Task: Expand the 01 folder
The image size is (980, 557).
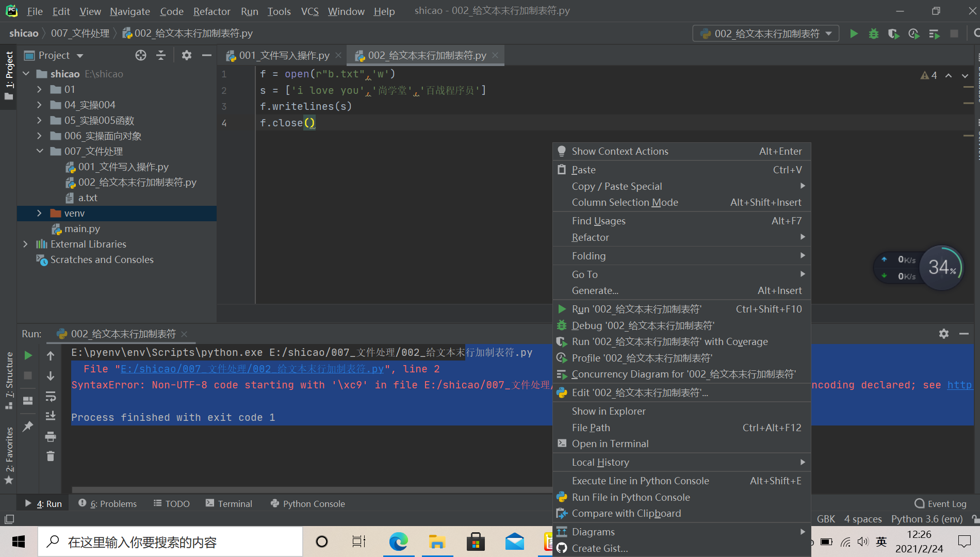Action: pos(39,89)
